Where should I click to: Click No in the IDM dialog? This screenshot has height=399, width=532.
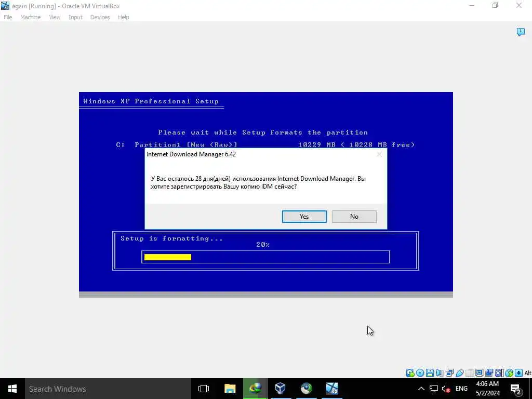coord(354,217)
